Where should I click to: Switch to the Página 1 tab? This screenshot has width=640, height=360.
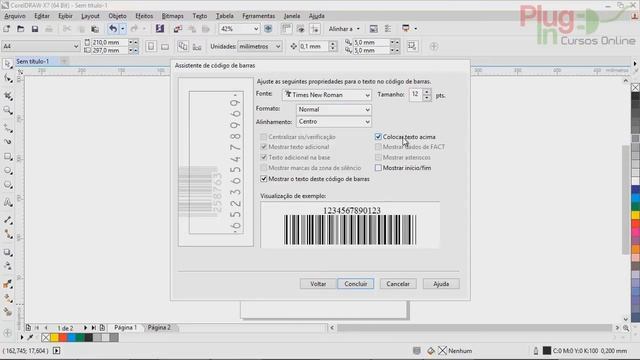(x=125, y=327)
